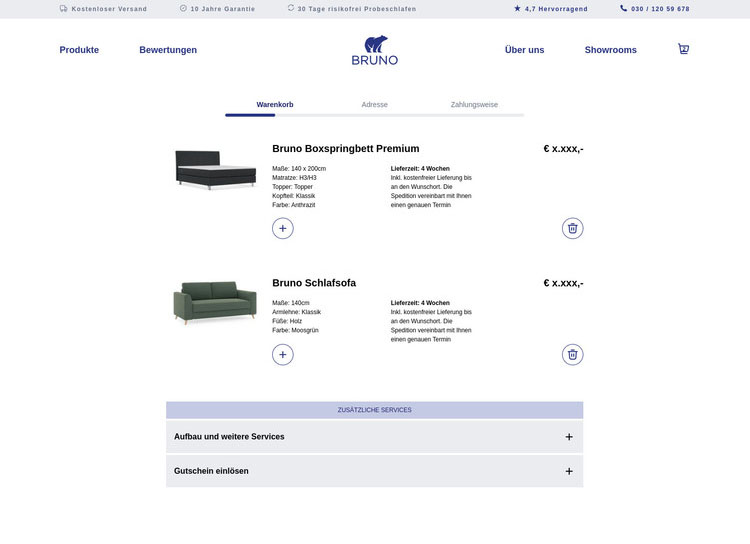Open the Produkte menu
Image resolution: width=750 pixels, height=544 pixels.
tap(79, 50)
